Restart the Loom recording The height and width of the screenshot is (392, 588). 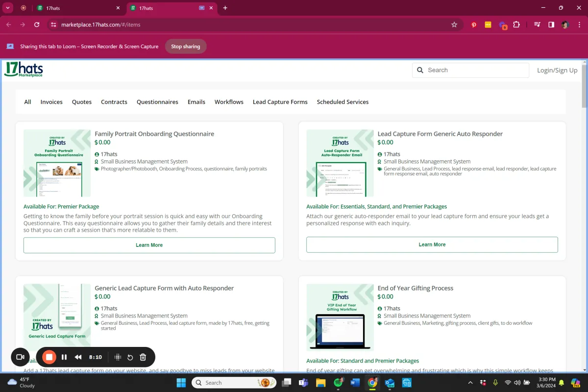(130, 357)
